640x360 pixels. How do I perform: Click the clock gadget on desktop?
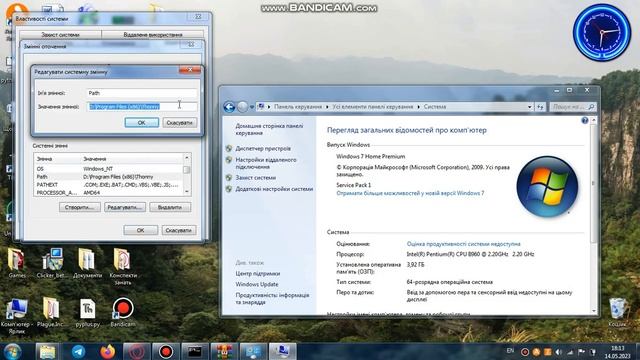(602, 33)
